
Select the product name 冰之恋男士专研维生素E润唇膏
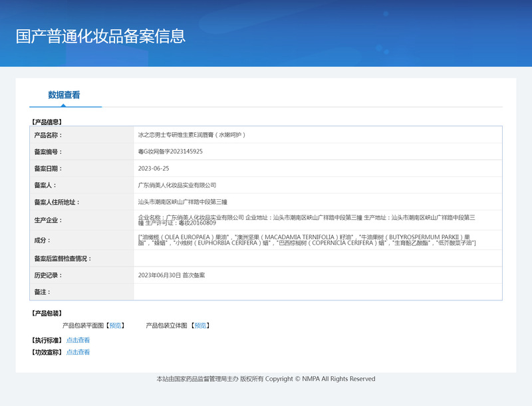click(176, 135)
